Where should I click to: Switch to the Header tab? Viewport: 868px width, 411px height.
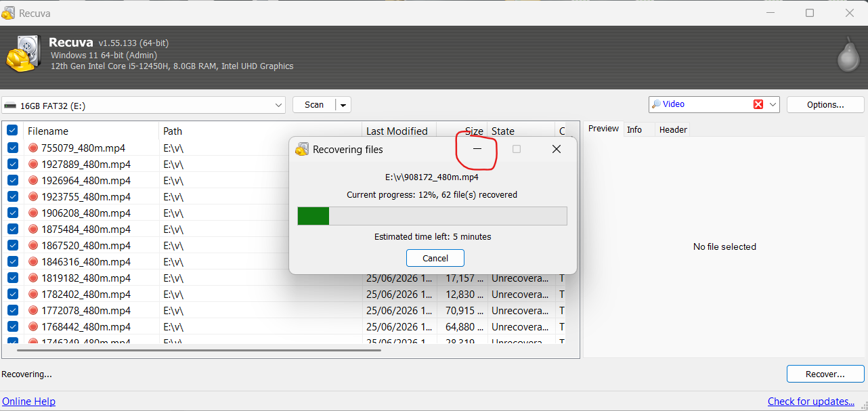673,129
